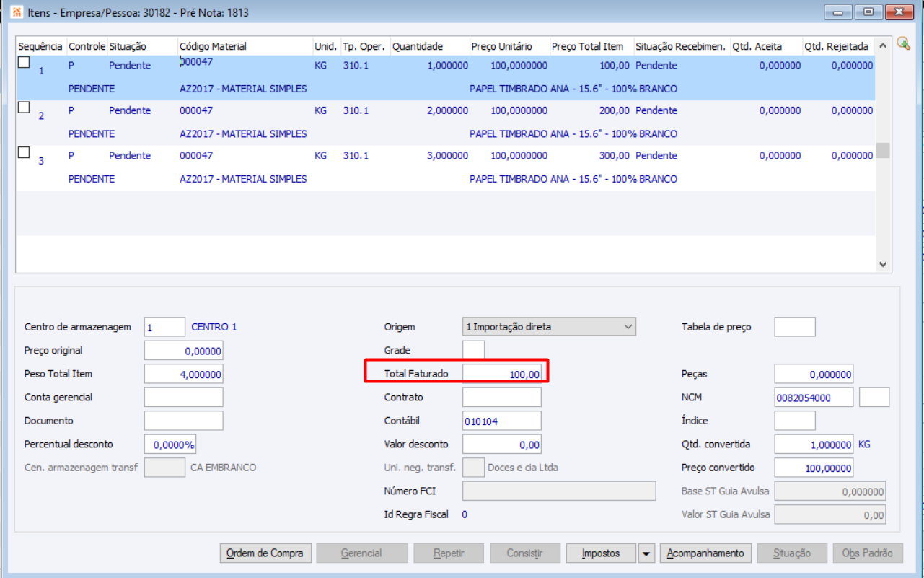Check the checkbox for sequence 1
The width and height of the screenshot is (924, 578).
click(24, 62)
